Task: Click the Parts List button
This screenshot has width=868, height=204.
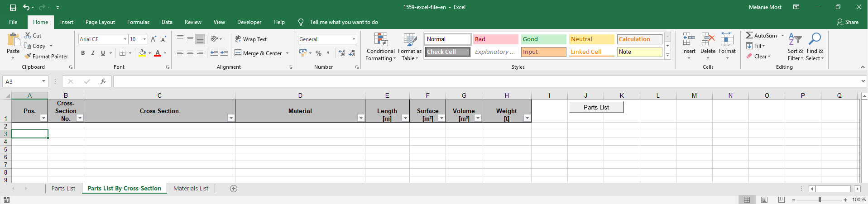Action: tap(596, 107)
